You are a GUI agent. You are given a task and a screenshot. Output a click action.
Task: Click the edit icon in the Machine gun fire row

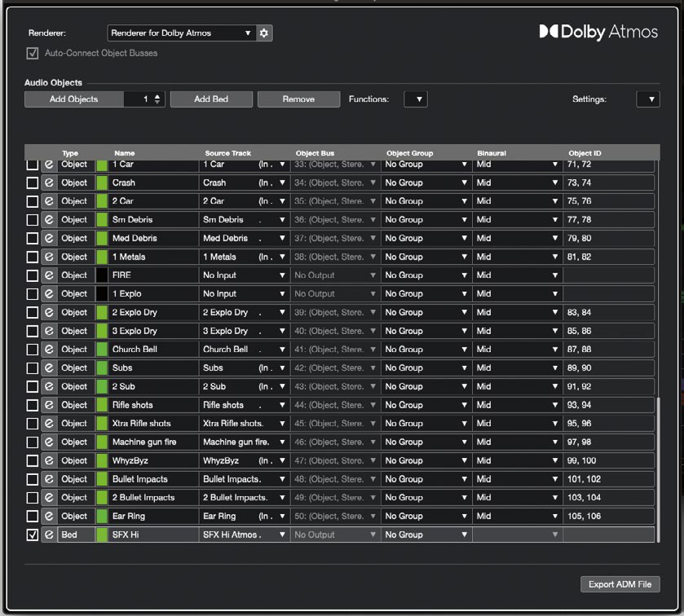tap(49, 442)
